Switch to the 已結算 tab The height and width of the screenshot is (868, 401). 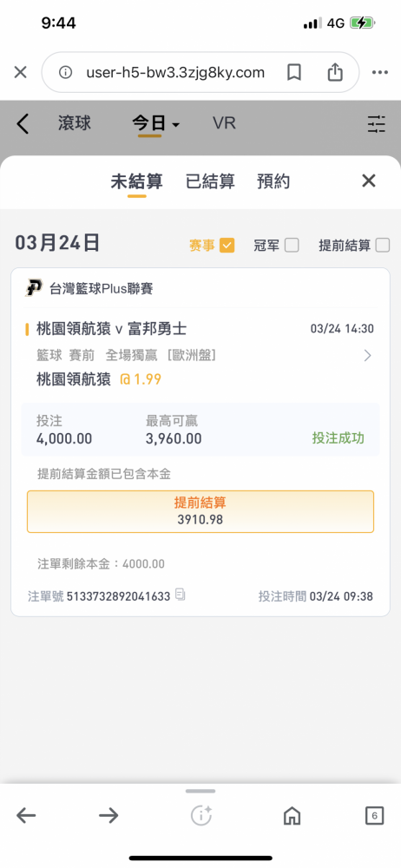point(210,181)
